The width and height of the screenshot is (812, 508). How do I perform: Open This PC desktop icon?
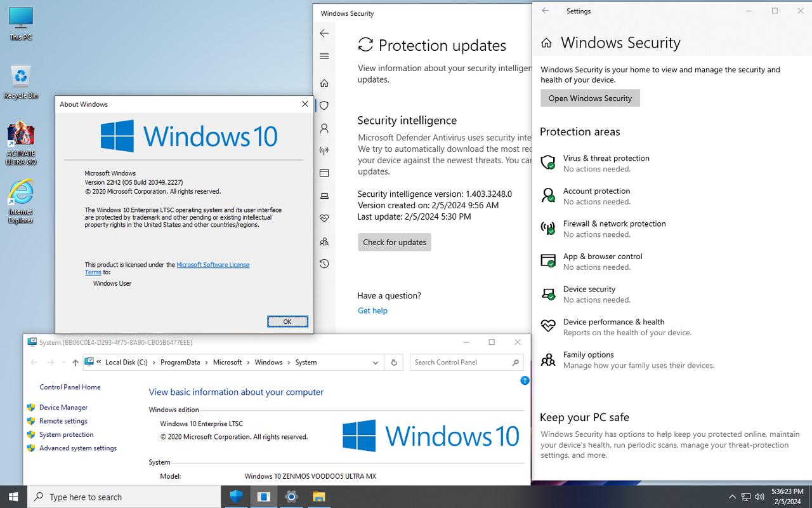coord(21,24)
